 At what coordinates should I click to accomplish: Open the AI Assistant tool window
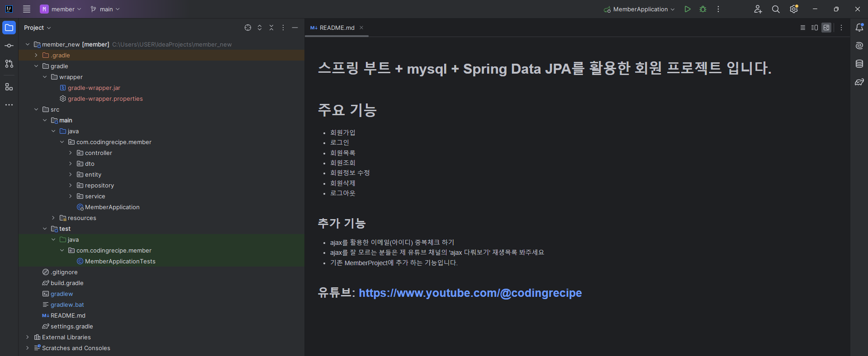pos(859,46)
